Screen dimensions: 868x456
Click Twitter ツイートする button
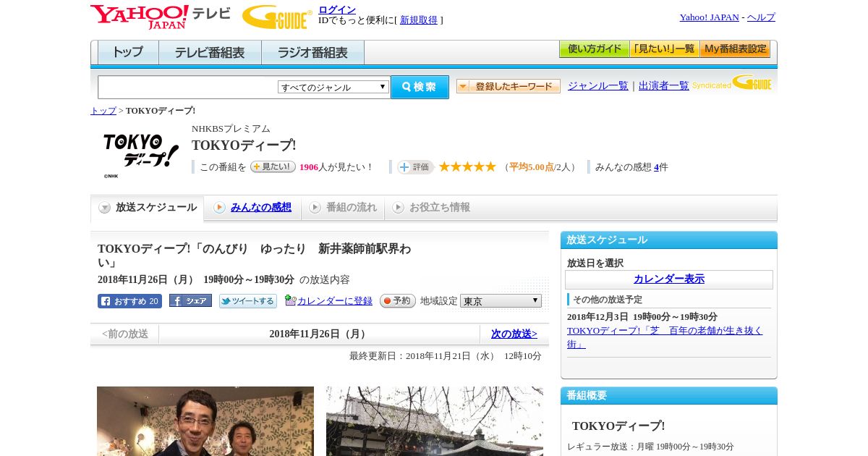click(x=248, y=301)
